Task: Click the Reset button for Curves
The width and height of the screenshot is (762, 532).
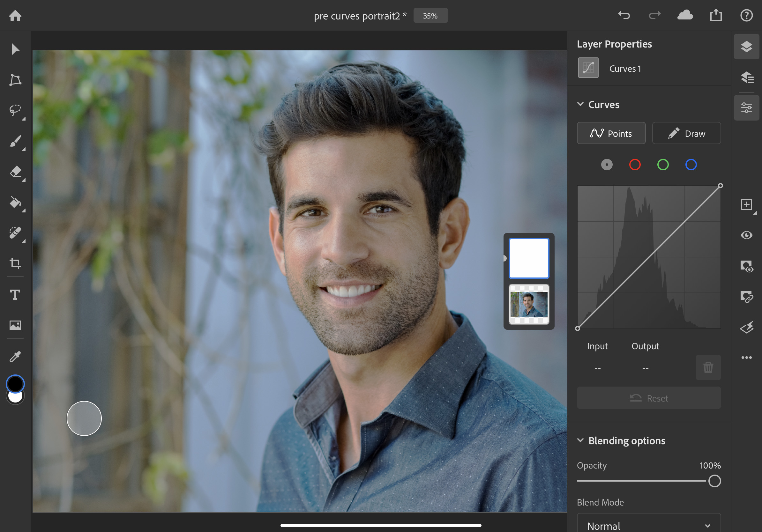Action: pos(648,398)
